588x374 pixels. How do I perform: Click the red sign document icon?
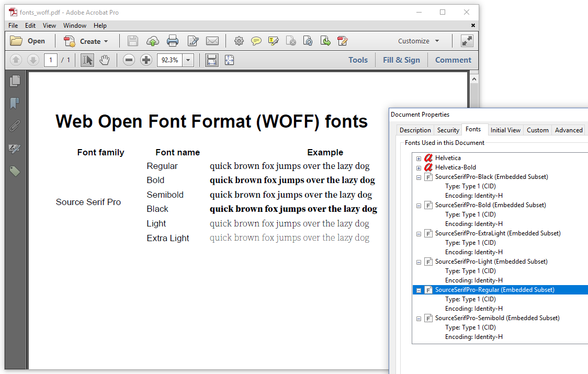342,41
